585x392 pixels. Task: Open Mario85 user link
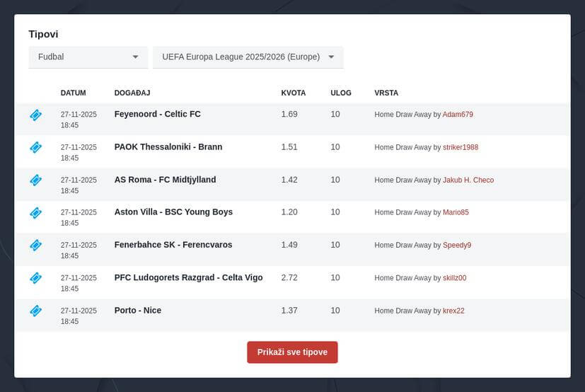click(x=456, y=212)
